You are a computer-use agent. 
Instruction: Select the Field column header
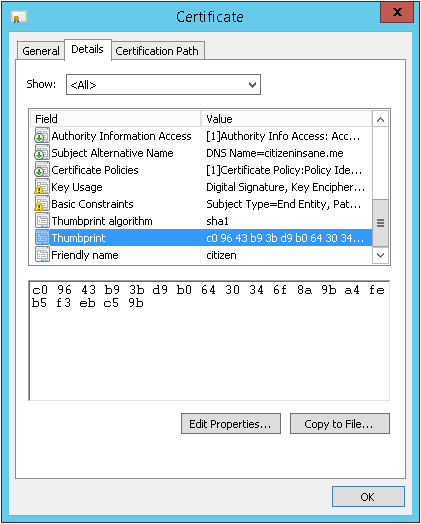click(x=116, y=119)
